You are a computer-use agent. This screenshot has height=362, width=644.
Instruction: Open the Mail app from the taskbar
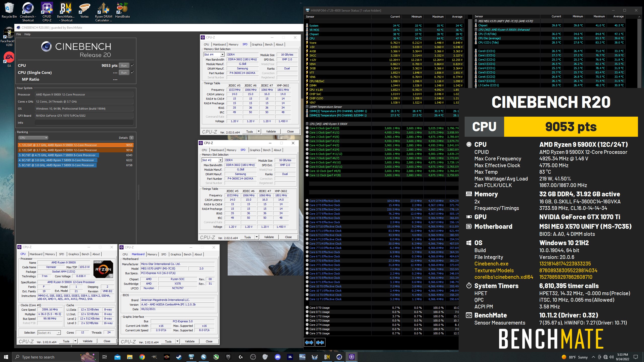[117, 357]
